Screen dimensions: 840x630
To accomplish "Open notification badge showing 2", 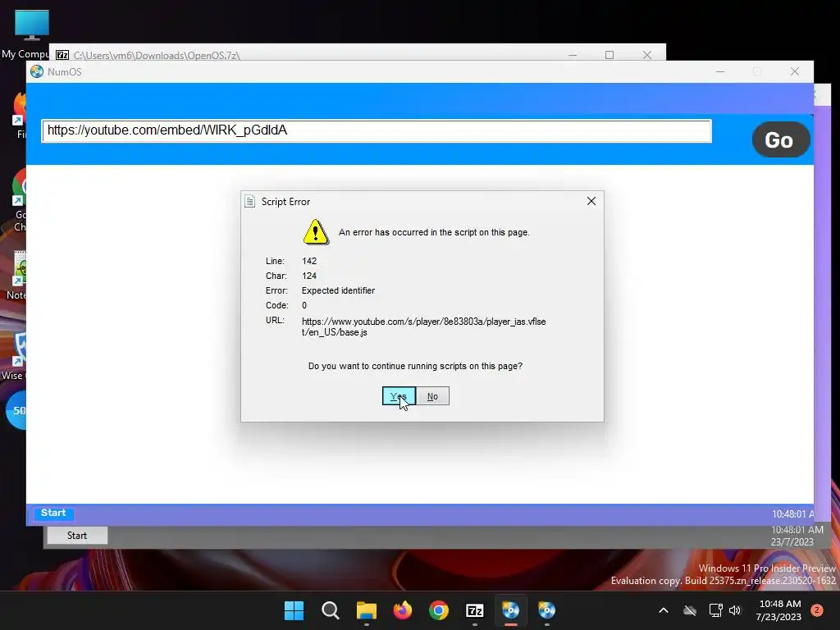I will [x=817, y=610].
